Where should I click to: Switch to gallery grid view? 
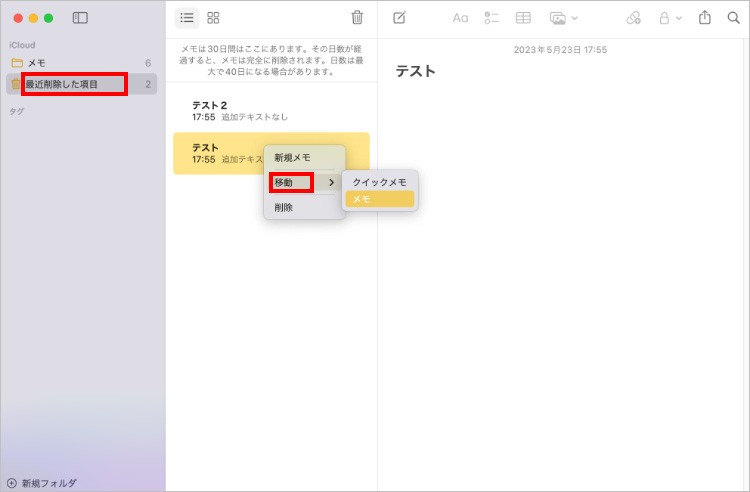click(x=213, y=18)
